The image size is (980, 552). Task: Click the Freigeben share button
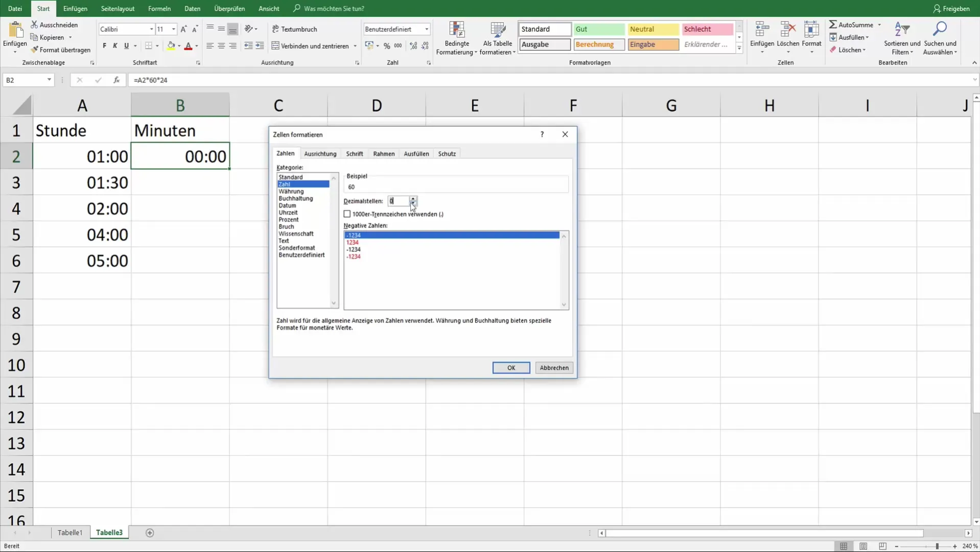pos(951,9)
